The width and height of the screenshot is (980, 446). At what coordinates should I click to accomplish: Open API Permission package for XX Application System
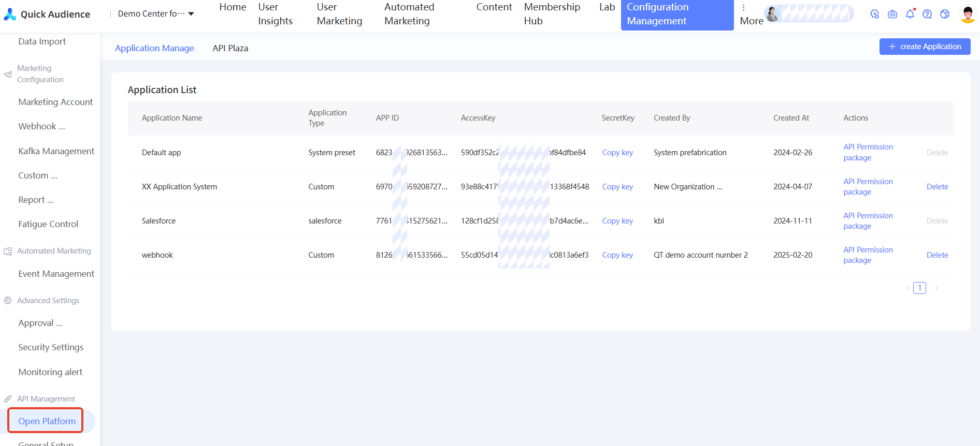868,187
